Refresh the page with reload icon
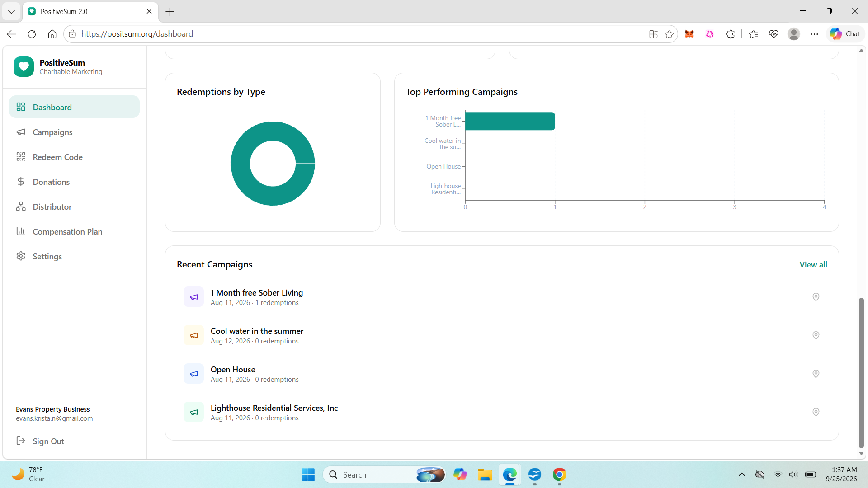Viewport: 868px width, 488px height. (x=32, y=34)
